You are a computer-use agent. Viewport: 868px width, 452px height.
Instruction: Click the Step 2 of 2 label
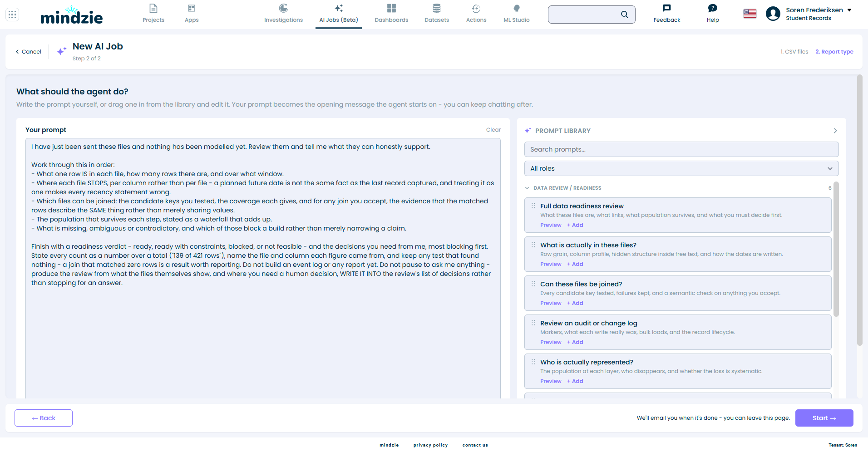pos(87,59)
